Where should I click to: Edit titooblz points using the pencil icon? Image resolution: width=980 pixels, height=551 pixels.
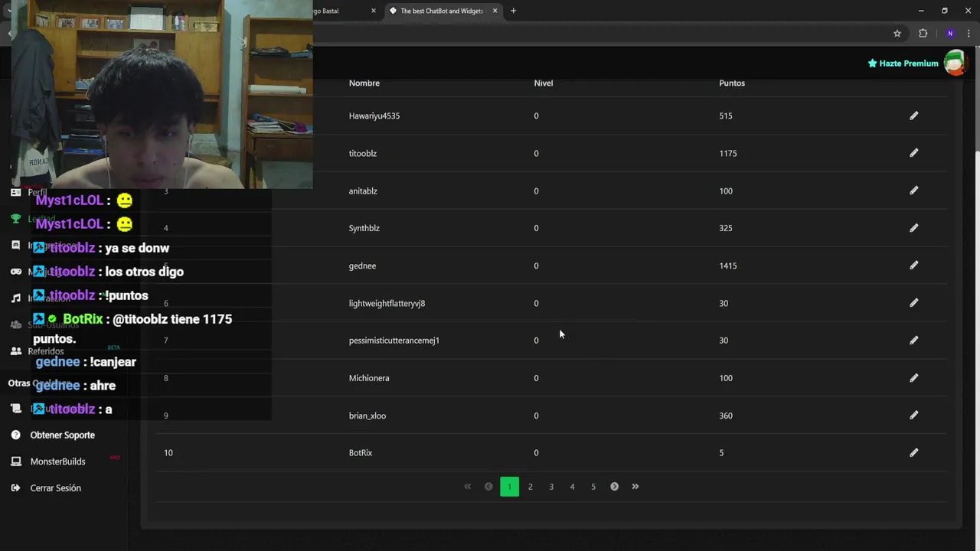coord(913,153)
